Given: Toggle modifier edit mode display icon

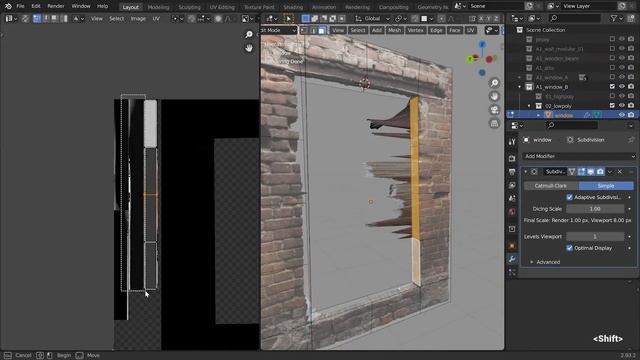Looking at the screenshot, I should pos(581,172).
